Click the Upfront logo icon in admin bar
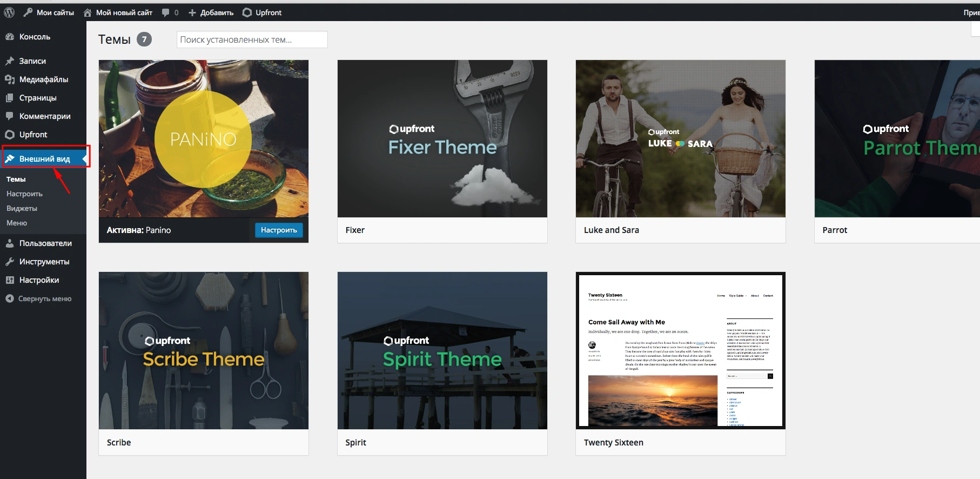980x479 pixels. point(247,12)
